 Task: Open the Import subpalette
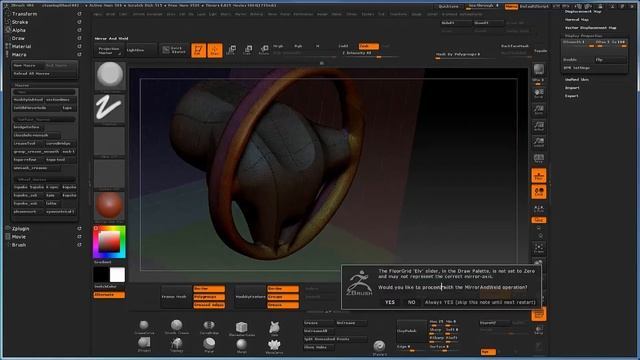(572, 88)
